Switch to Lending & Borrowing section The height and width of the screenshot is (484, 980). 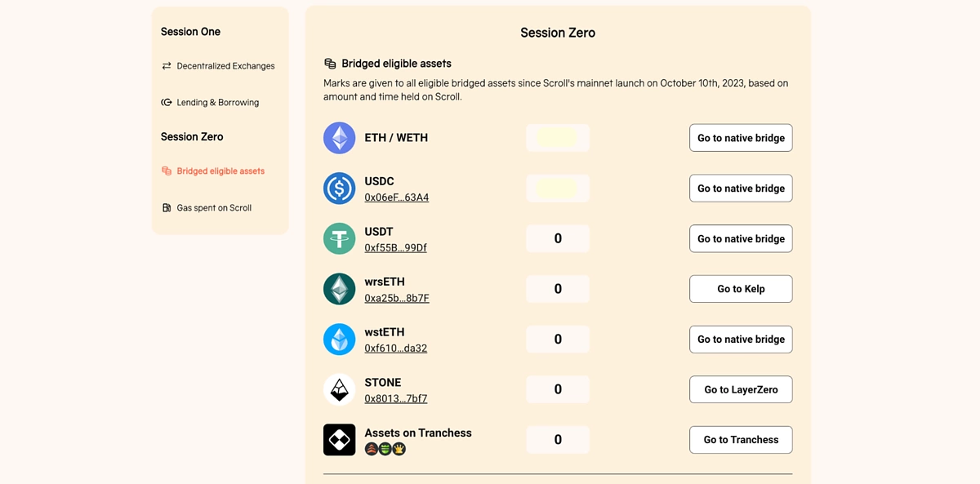pos(217,102)
